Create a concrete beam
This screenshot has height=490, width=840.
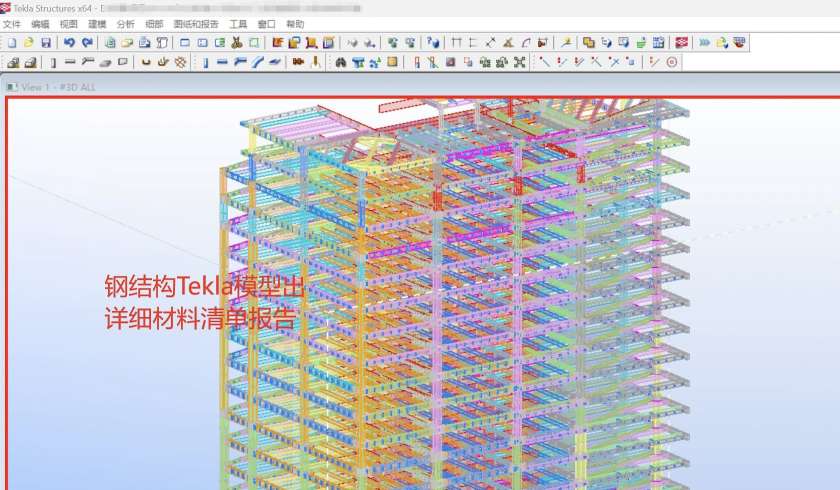pyautogui.click(x=70, y=63)
